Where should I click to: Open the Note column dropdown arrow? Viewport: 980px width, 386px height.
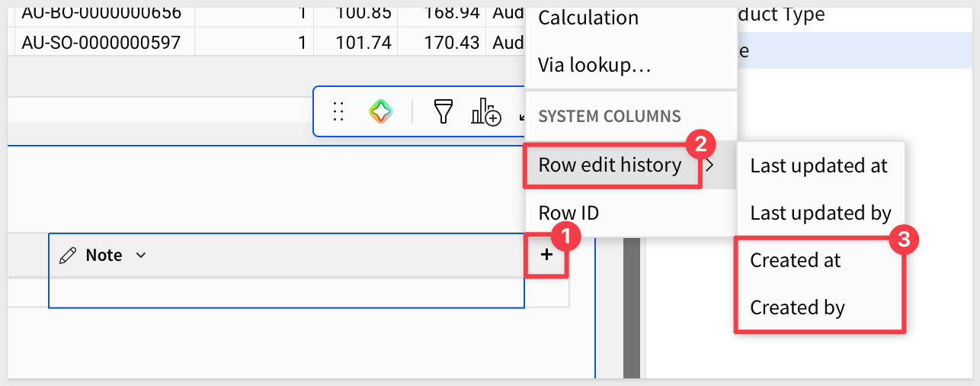click(140, 256)
